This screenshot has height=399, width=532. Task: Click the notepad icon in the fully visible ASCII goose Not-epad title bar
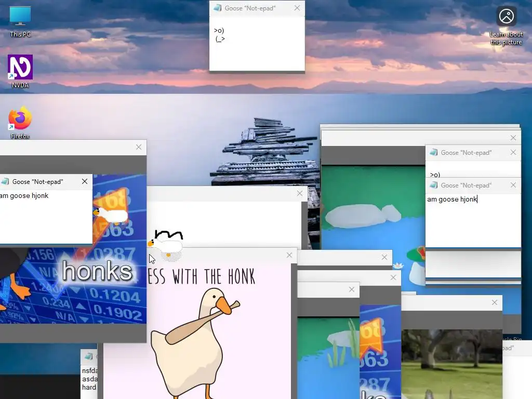pos(218,8)
